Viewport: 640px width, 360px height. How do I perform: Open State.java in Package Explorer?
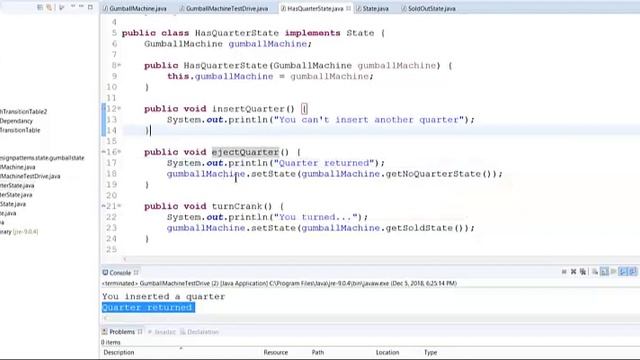tap(13, 204)
